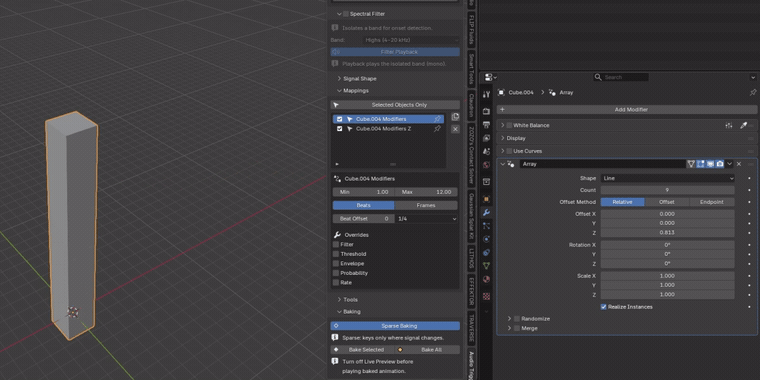This screenshot has width=760, height=380.
Task: Enable the Probability override checkbox
Action: pos(335,273)
